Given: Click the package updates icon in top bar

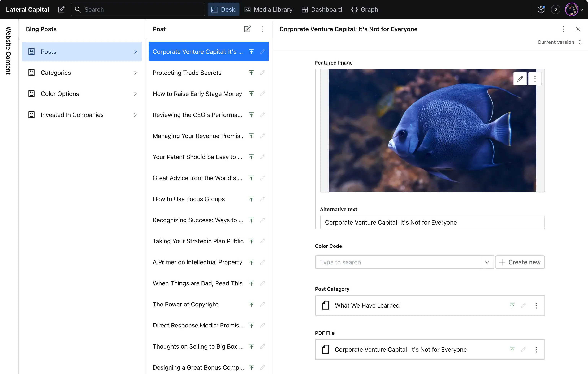Looking at the screenshot, I should point(541,10).
